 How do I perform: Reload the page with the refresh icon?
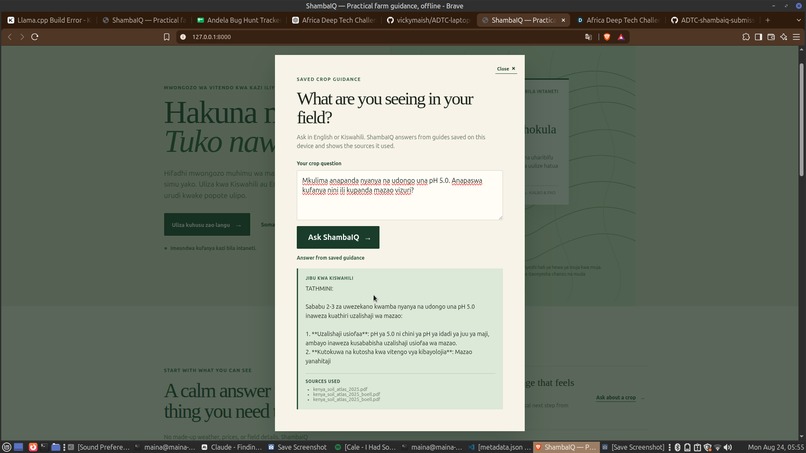coord(34,37)
